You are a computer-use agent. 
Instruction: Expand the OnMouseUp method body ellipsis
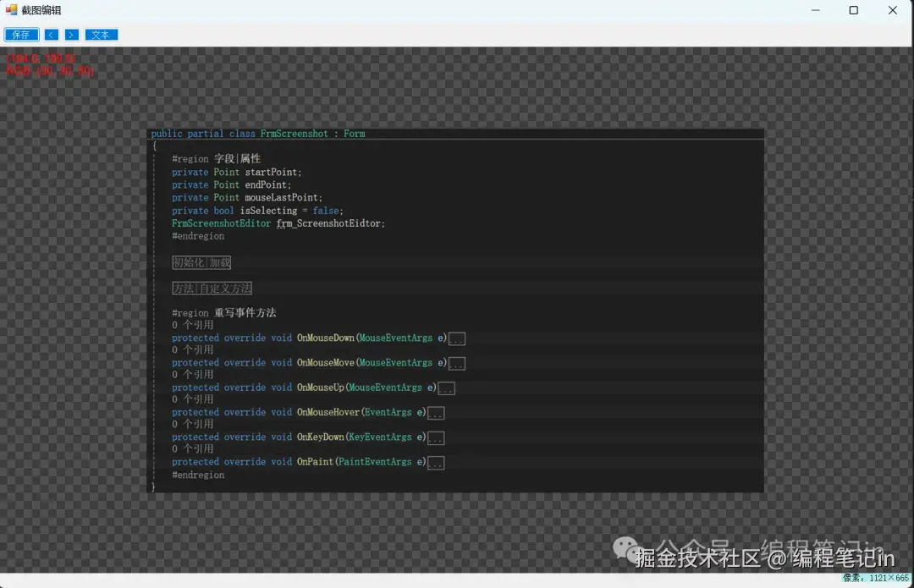point(447,388)
